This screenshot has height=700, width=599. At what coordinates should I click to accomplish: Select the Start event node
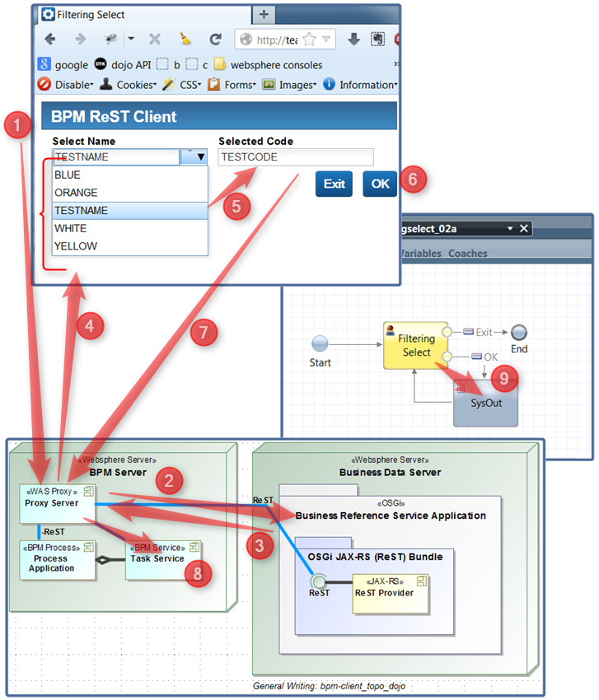coord(320,343)
